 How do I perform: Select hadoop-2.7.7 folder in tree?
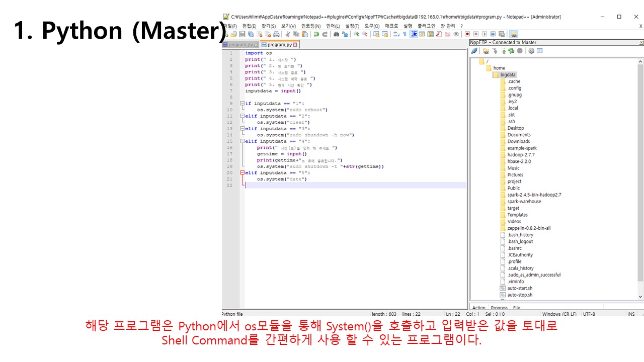[x=521, y=155]
